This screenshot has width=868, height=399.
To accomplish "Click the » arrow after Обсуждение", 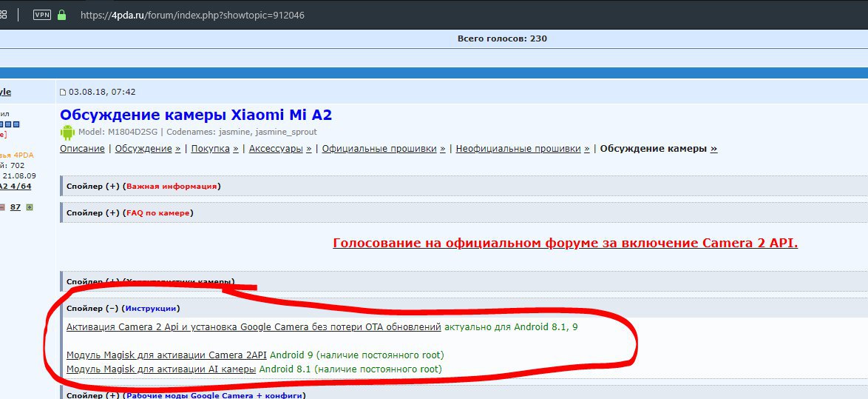I will 177,149.
